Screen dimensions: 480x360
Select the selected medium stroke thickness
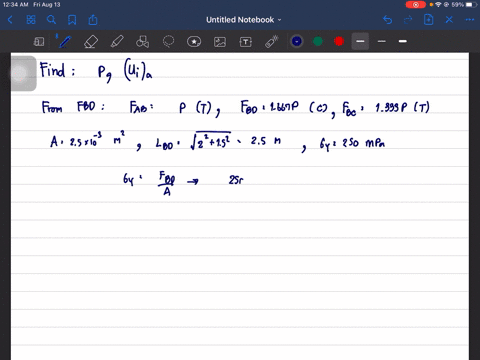point(360,41)
